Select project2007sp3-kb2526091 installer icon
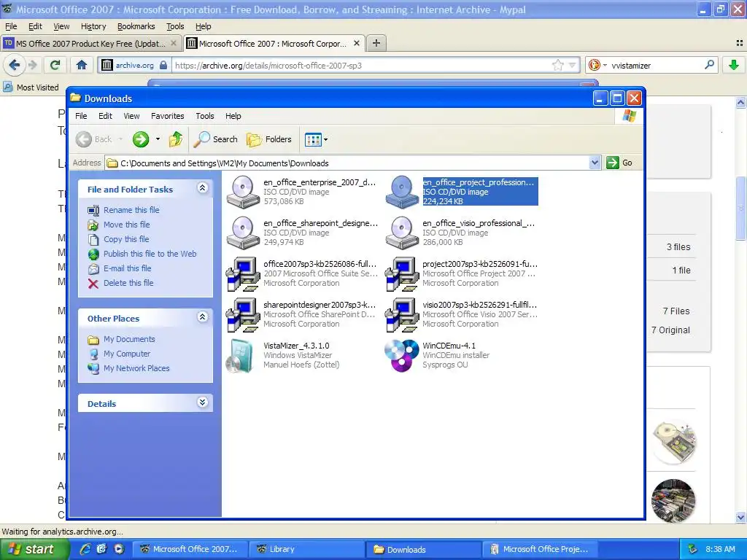This screenshot has height=560, width=747. (x=402, y=274)
